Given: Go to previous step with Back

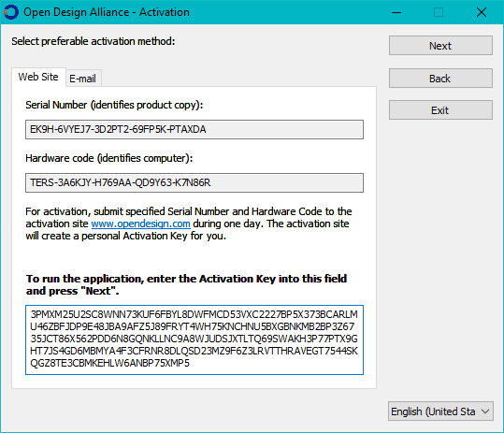Looking at the screenshot, I should pos(440,79).
